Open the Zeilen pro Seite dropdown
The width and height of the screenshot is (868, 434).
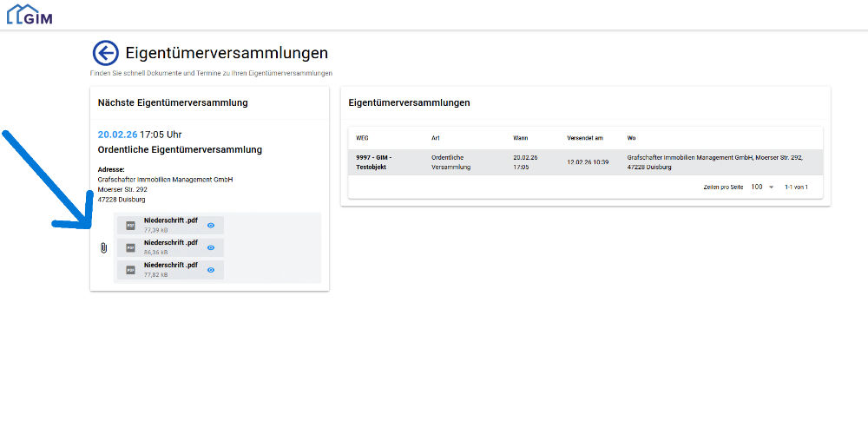click(762, 187)
